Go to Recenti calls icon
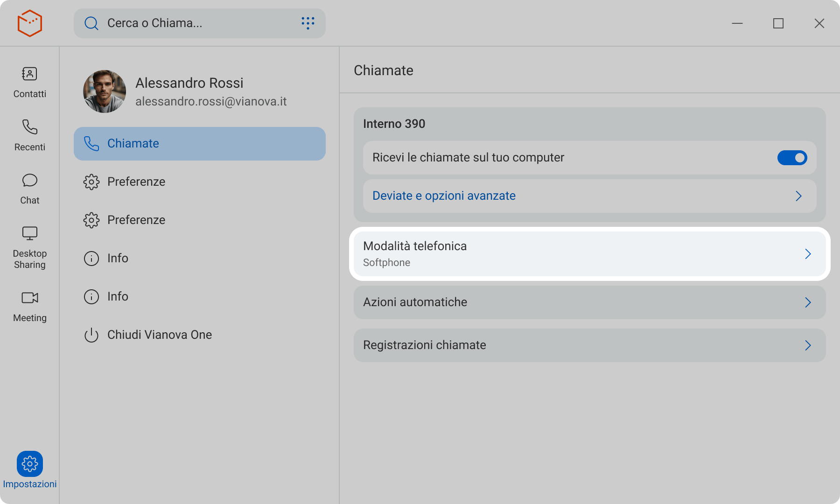This screenshot has width=840, height=504. pos(29,127)
